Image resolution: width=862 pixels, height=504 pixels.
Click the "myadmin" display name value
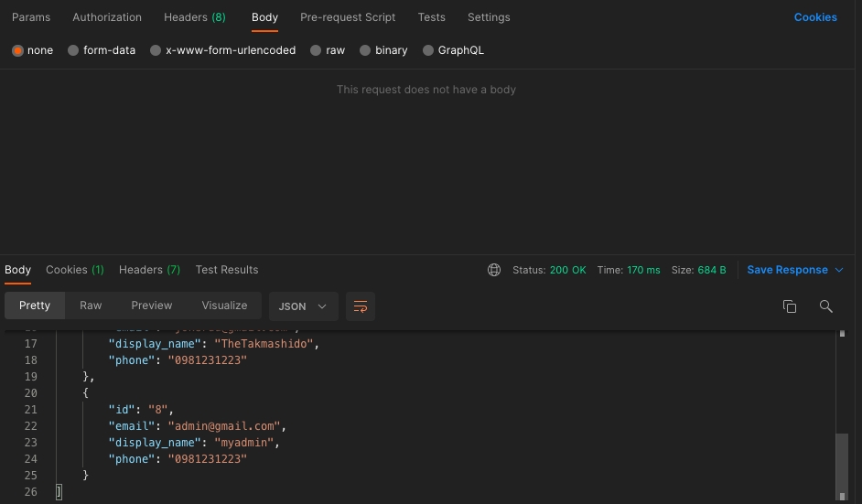coord(244,443)
